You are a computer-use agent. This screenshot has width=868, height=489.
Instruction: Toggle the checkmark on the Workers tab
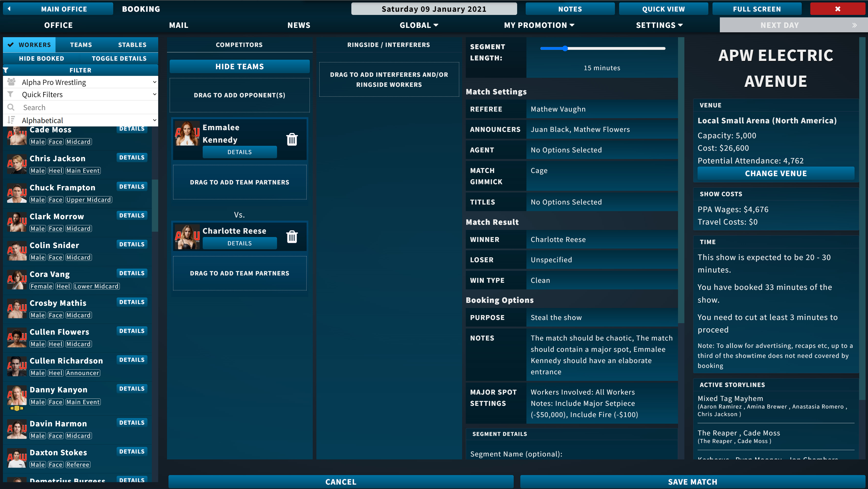pos(11,45)
